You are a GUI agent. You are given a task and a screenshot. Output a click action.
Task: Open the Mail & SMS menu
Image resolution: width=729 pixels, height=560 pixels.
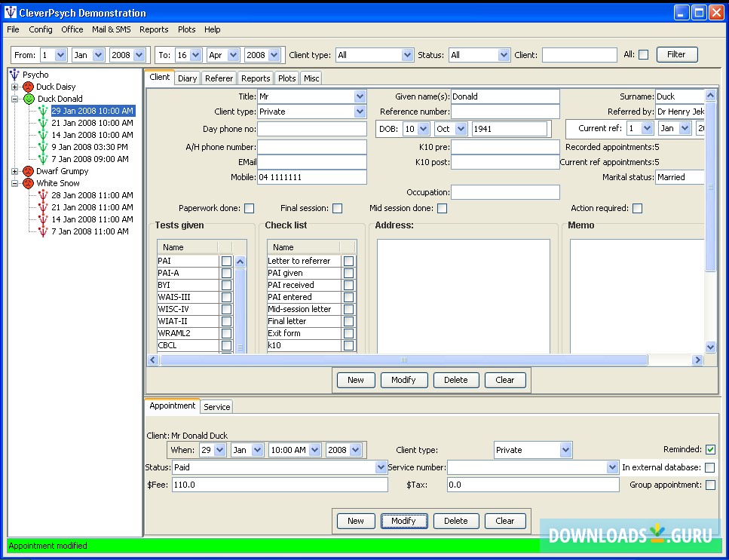click(111, 29)
